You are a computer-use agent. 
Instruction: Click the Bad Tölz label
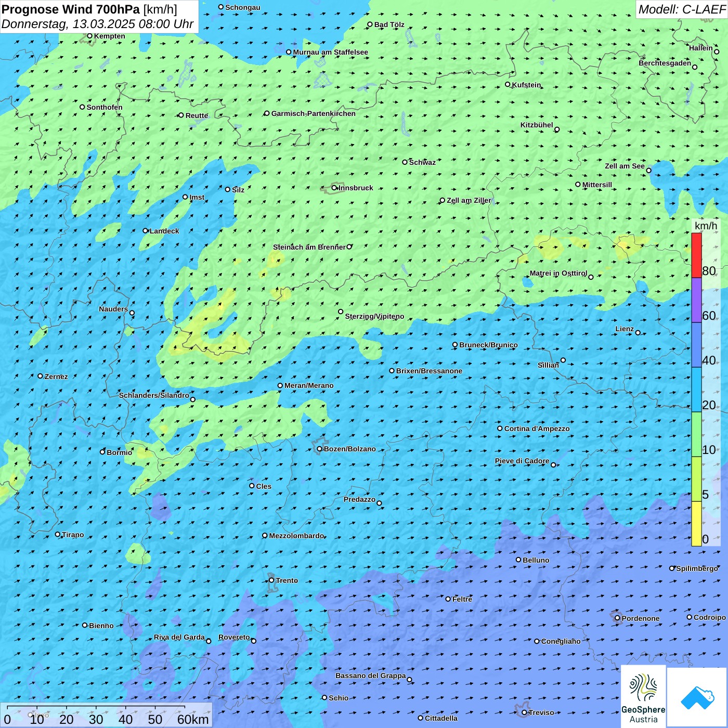tap(389, 24)
